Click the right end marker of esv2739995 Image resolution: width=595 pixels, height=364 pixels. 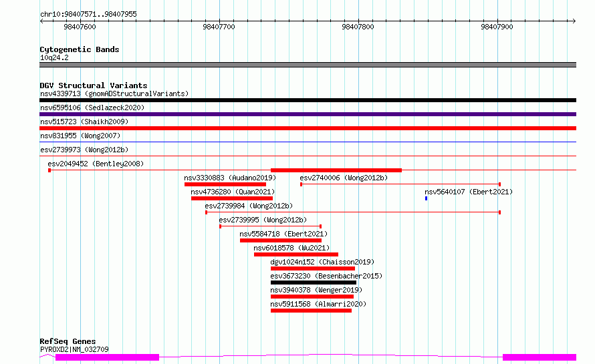(x=321, y=226)
